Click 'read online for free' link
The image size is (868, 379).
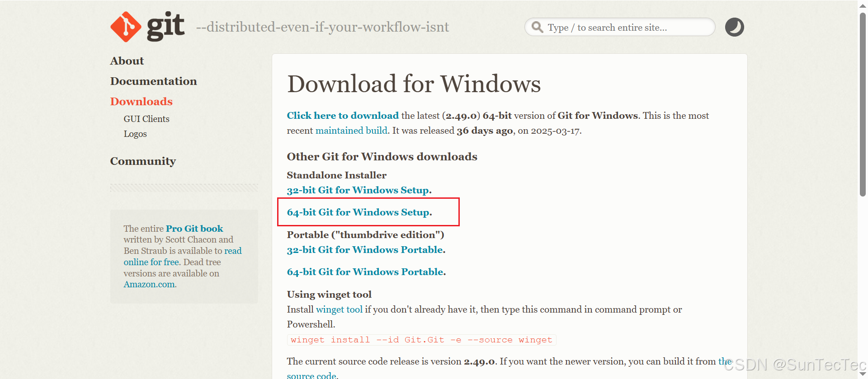click(x=183, y=256)
